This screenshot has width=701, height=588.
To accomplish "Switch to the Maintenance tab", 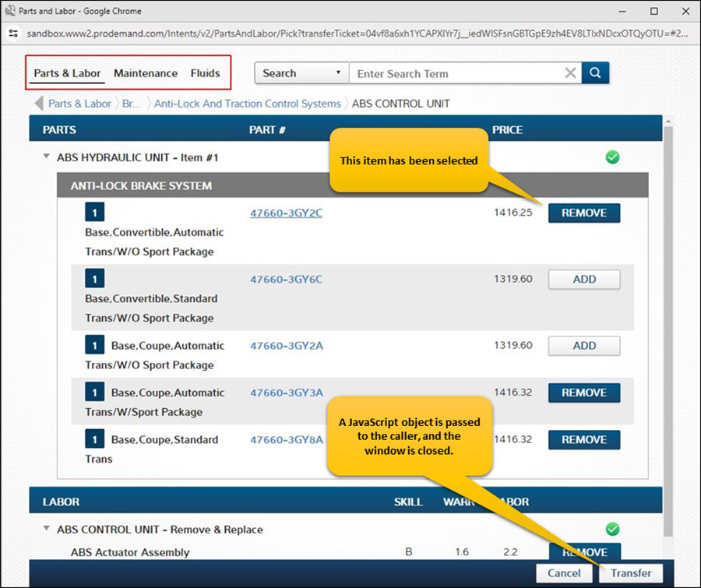I will tap(146, 73).
